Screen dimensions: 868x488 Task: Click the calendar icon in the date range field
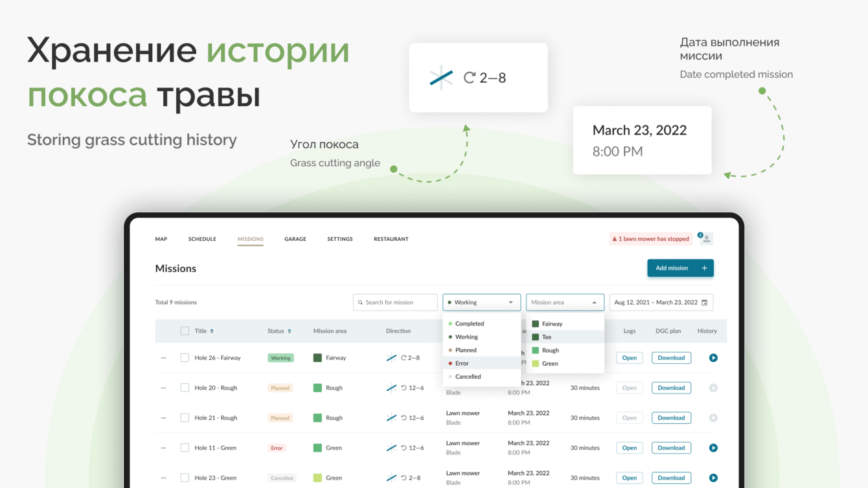click(x=705, y=302)
